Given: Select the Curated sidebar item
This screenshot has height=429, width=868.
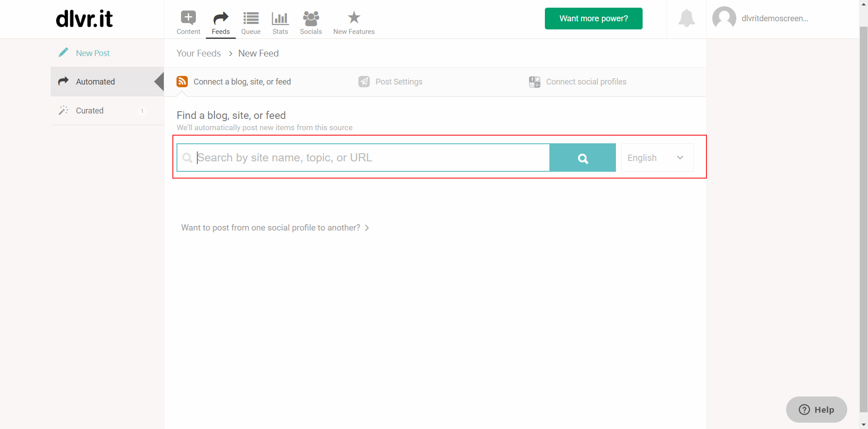Looking at the screenshot, I should [x=107, y=110].
